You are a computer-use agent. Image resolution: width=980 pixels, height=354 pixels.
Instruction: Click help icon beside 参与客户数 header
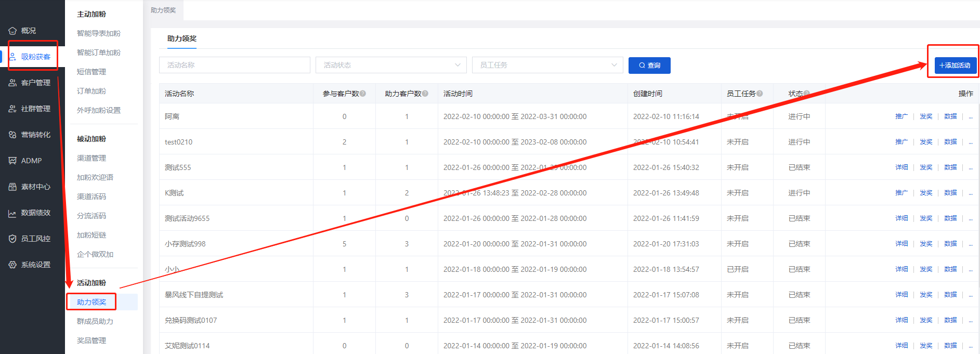tap(363, 94)
